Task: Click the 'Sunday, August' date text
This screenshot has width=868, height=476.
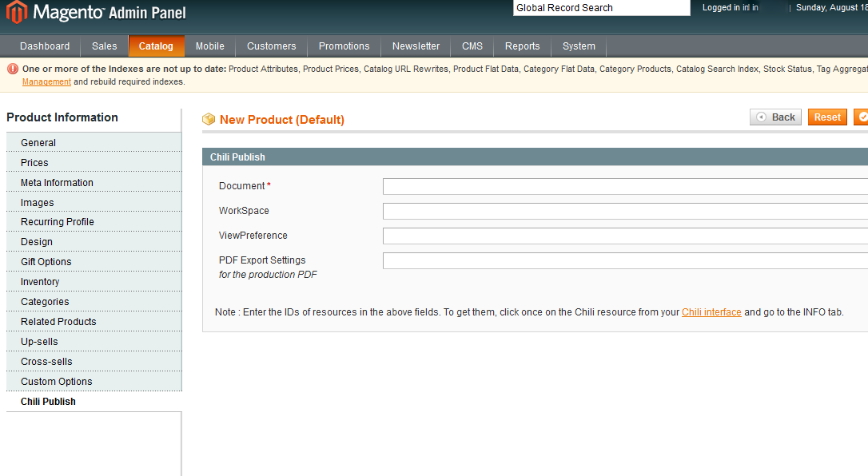Action: (x=831, y=8)
